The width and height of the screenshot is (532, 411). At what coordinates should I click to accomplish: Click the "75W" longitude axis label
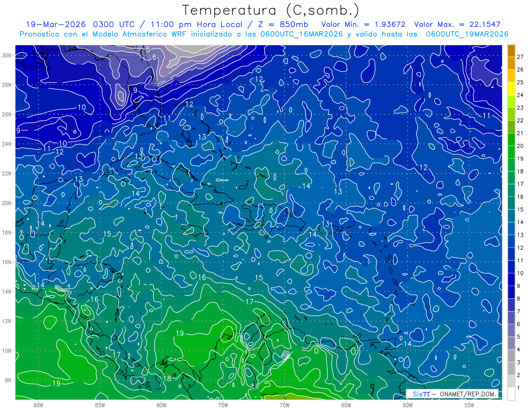point(223,405)
